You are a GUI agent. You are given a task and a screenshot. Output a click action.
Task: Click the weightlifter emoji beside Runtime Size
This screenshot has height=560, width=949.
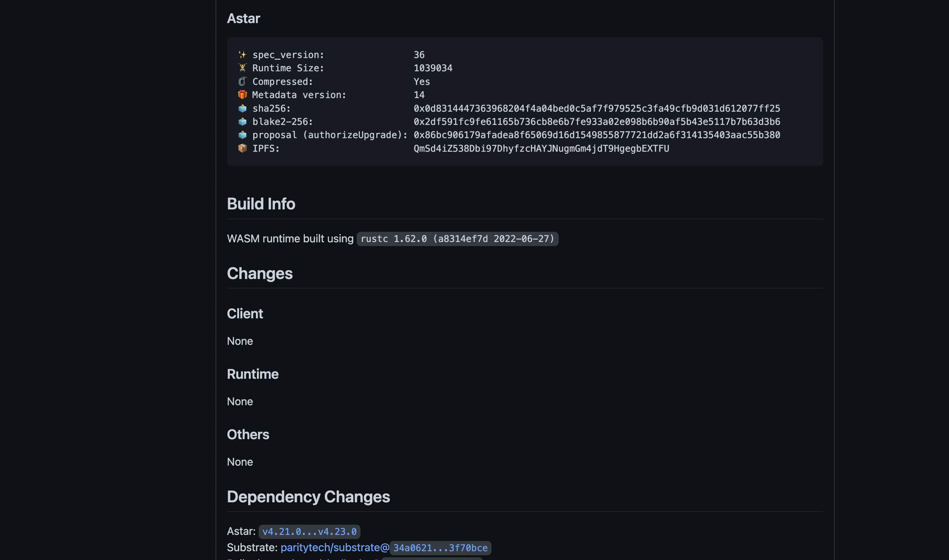(x=242, y=68)
